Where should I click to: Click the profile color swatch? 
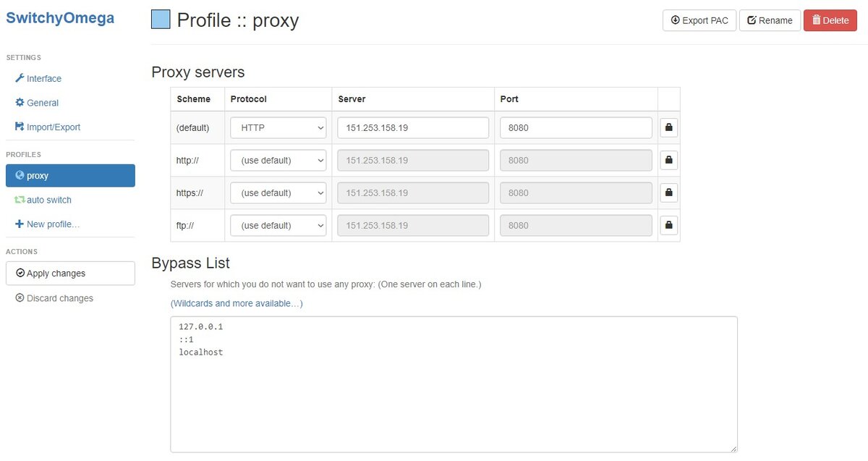coord(161,20)
